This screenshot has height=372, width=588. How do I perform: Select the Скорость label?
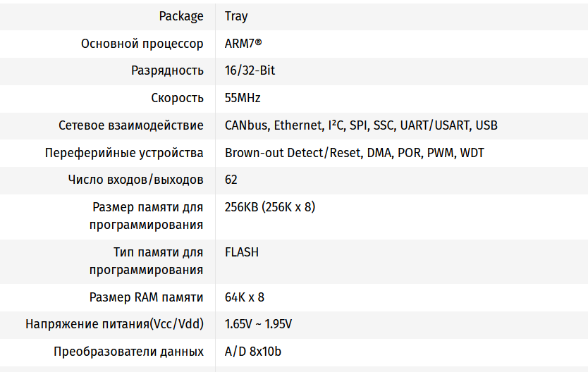(x=178, y=98)
